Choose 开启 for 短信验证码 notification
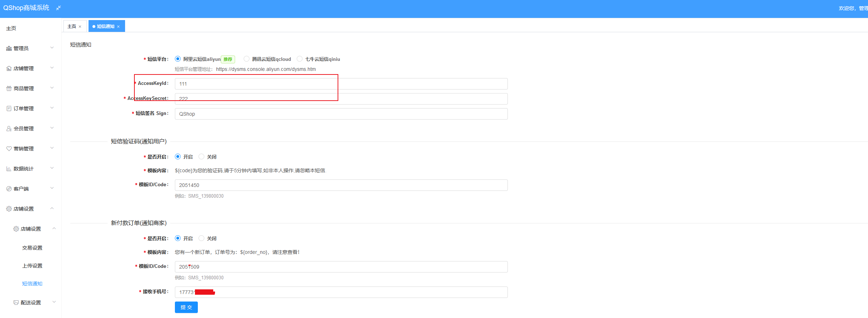Viewport: 868px width, 318px height. (x=178, y=156)
